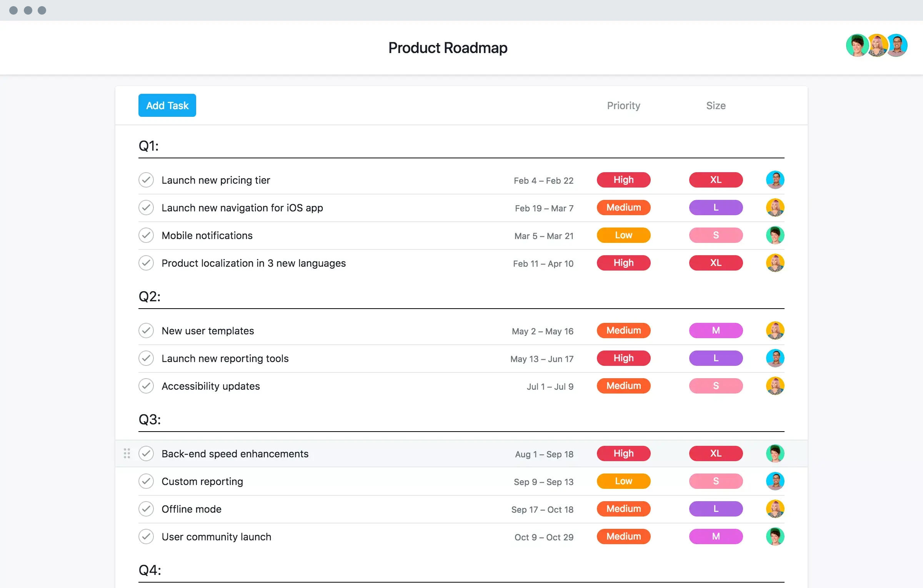Click the XL size badge on Back-end speed enhancements

point(715,453)
